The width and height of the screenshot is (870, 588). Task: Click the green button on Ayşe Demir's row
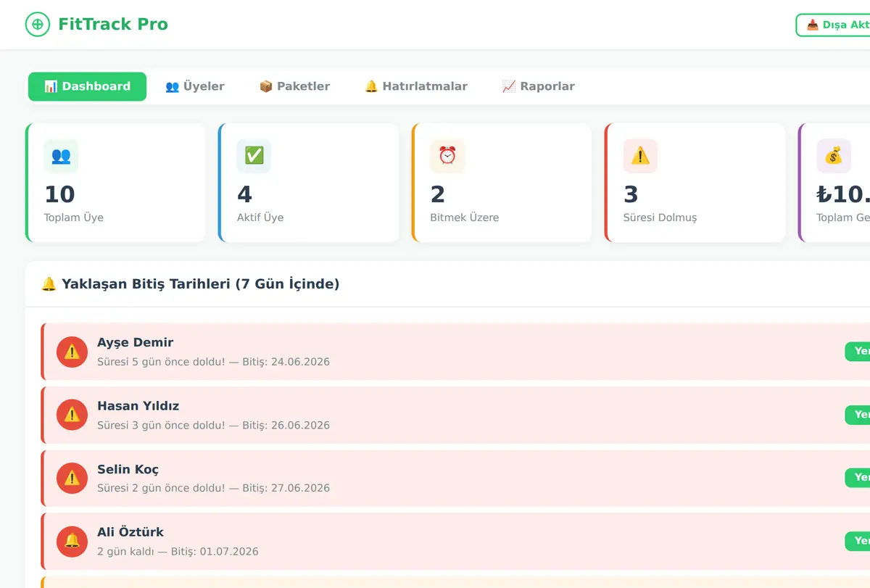coord(858,352)
